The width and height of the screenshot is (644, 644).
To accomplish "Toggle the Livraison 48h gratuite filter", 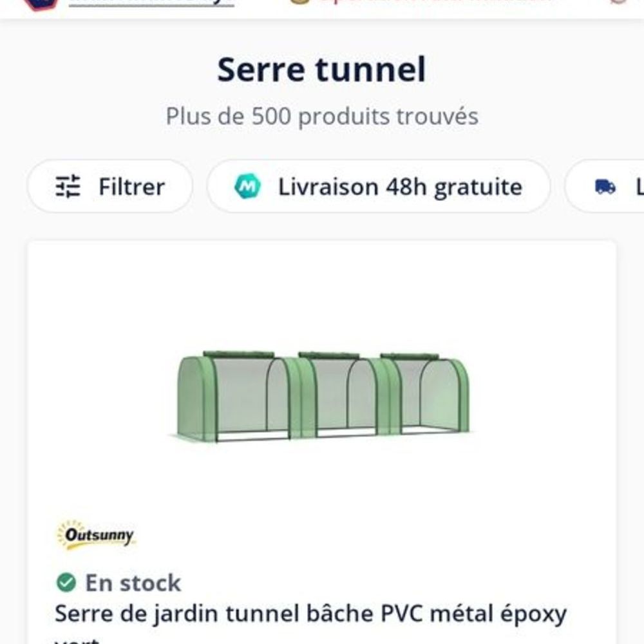I will 379,187.
